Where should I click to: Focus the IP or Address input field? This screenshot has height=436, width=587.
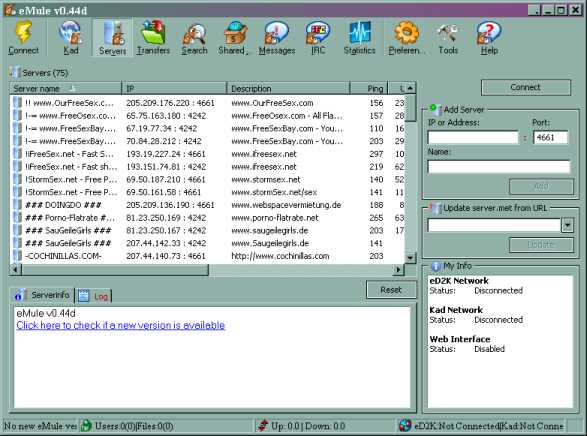coord(473,137)
